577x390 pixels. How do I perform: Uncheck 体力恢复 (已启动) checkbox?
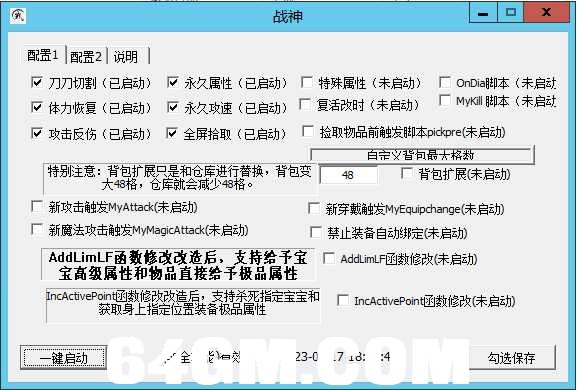(37, 107)
